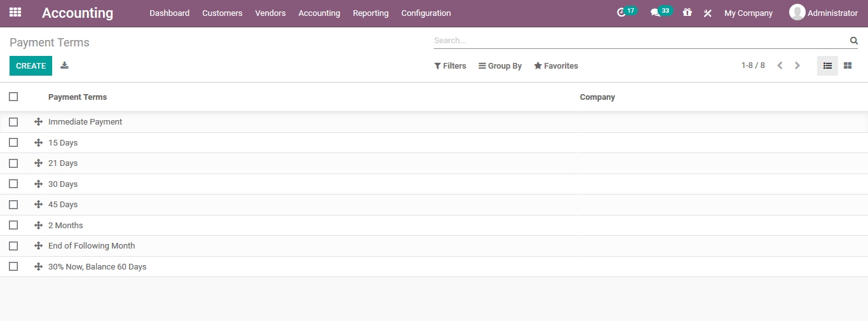The image size is (868, 321).
Task: Tick the checkbox for 30 Days
Action: coord(13,184)
